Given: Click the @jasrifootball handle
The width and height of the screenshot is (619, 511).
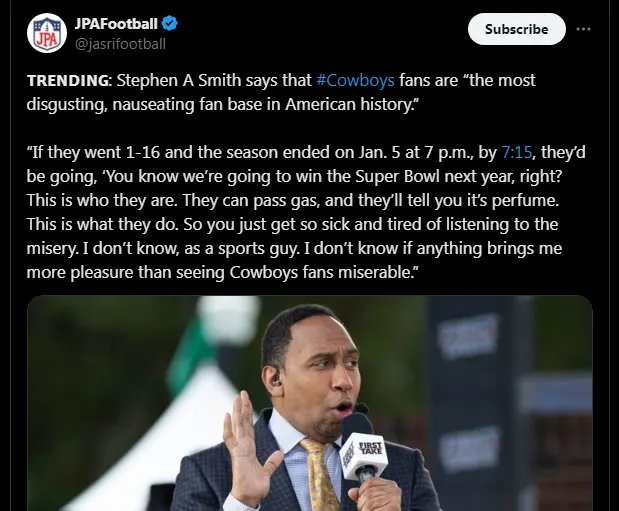Looking at the screenshot, I should 120,43.
